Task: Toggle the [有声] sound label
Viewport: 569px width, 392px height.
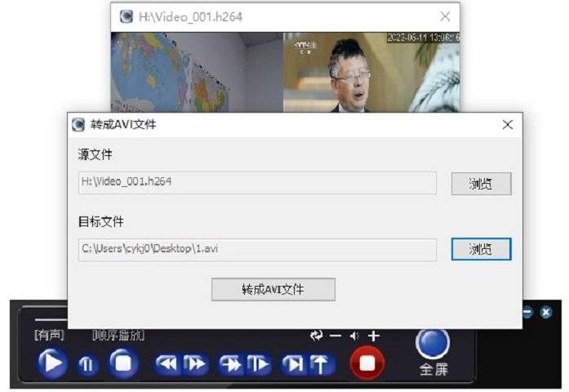Action: pyautogui.click(x=49, y=335)
